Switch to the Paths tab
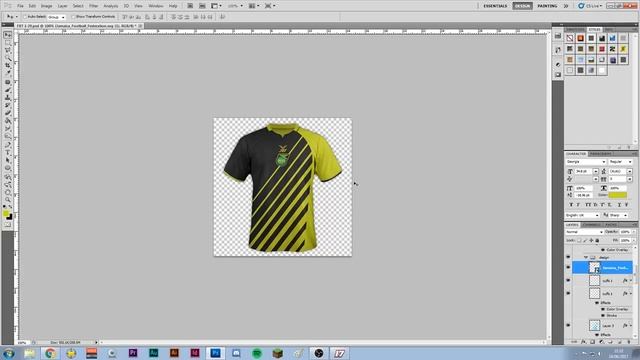This screenshot has height=360, width=640. point(611,225)
